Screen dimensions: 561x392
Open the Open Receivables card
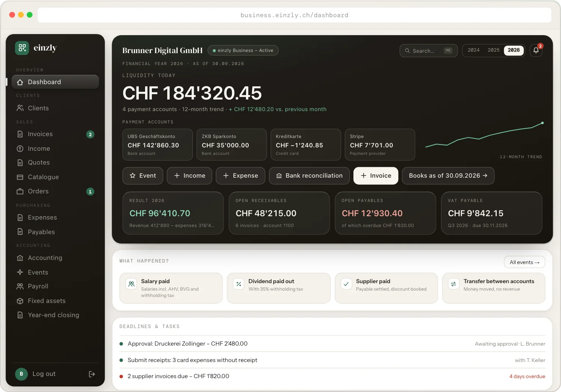pyautogui.click(x=279, y=213)
